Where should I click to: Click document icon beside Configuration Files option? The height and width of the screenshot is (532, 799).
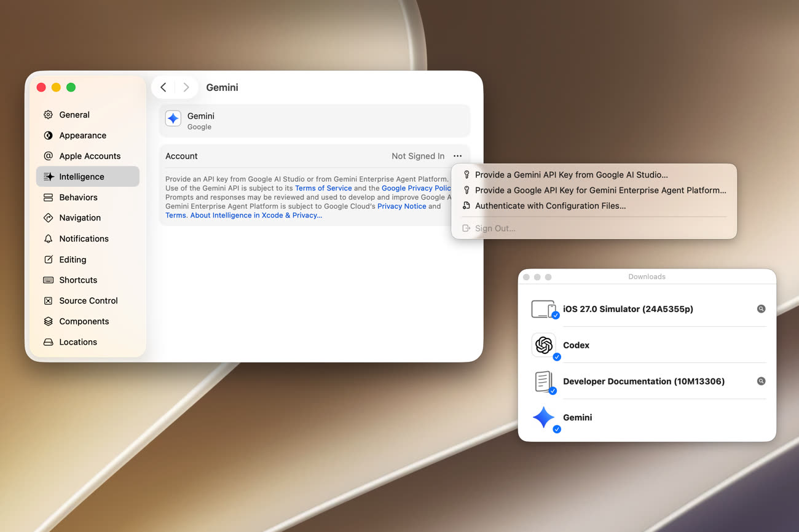466,206
